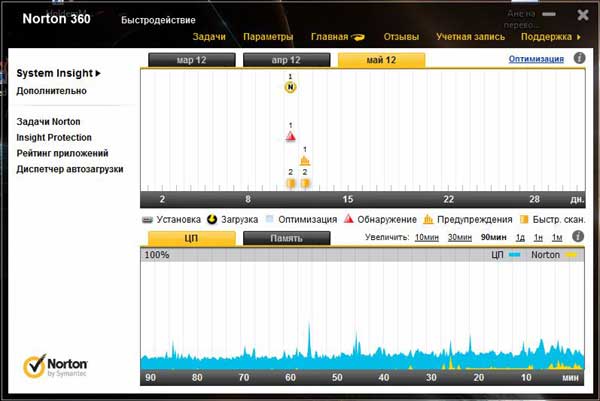
Task: Select the red detection triangle event marker
Action: click(x=291, y=136)
